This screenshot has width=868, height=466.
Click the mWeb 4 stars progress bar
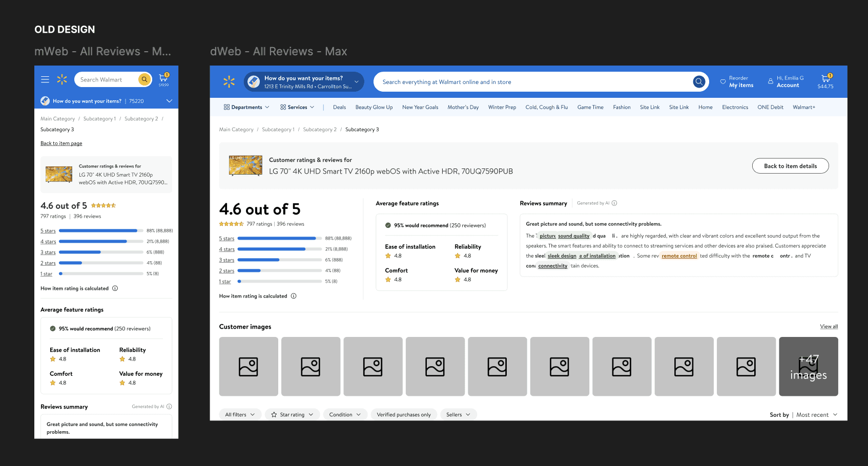tap(101, 241)
